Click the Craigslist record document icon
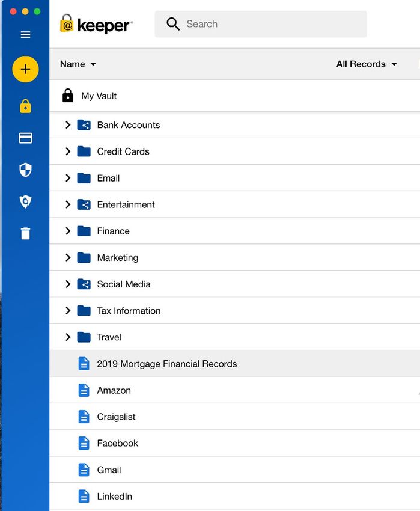Image resolution: width=420 pixels, height=511 pixels. (84, 417)
